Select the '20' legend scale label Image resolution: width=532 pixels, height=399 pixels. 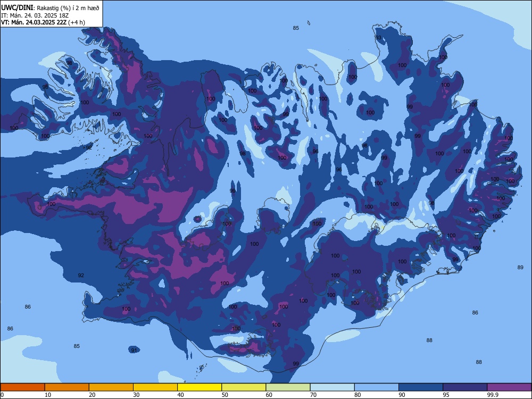pos(92,395)
